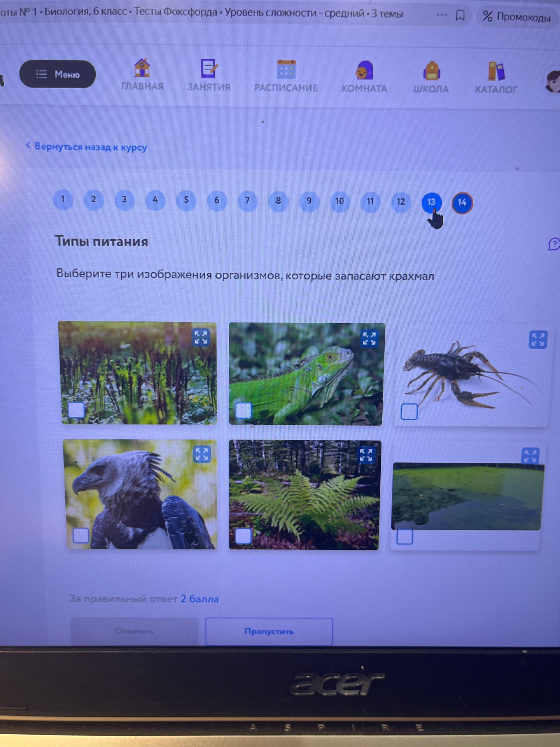Go to Главная home icon
Viewport: 560px width, 747px height.
tap(142, 68)
